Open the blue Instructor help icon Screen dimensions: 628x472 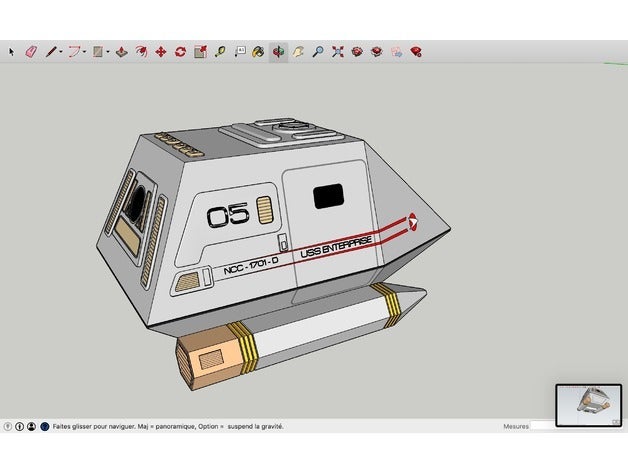point(45,427)
